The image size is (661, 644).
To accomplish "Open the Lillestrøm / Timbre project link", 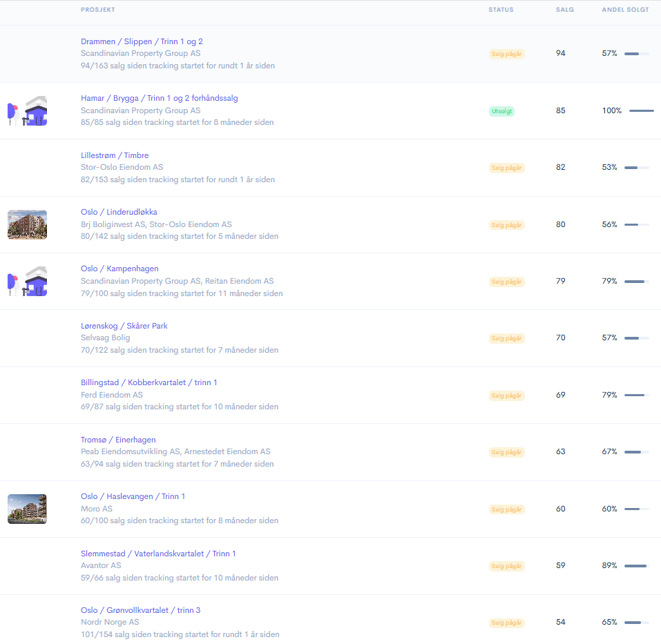I will pos(115,155).
